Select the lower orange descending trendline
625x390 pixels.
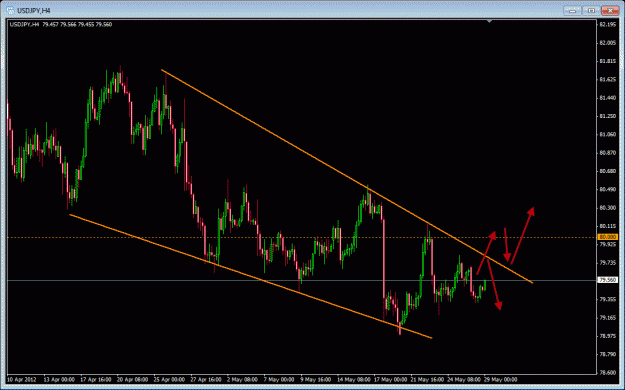[251, 276]
